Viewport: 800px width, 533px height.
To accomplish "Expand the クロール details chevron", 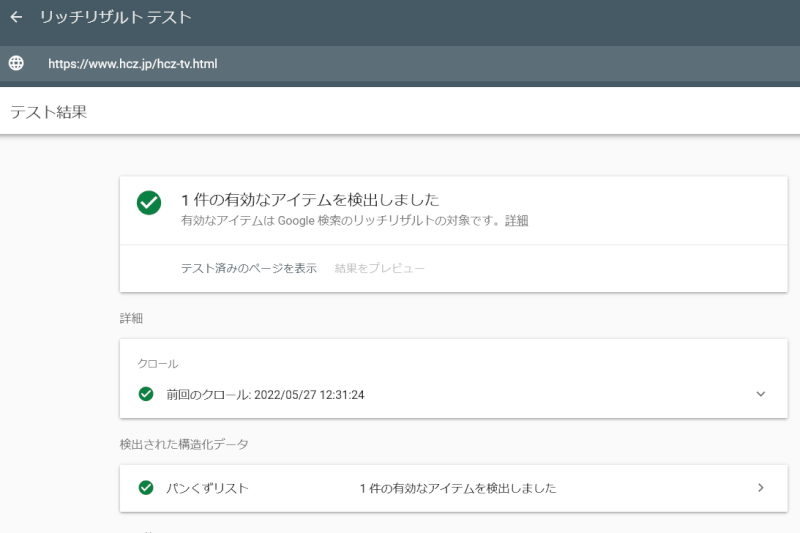I will point(761,394).
